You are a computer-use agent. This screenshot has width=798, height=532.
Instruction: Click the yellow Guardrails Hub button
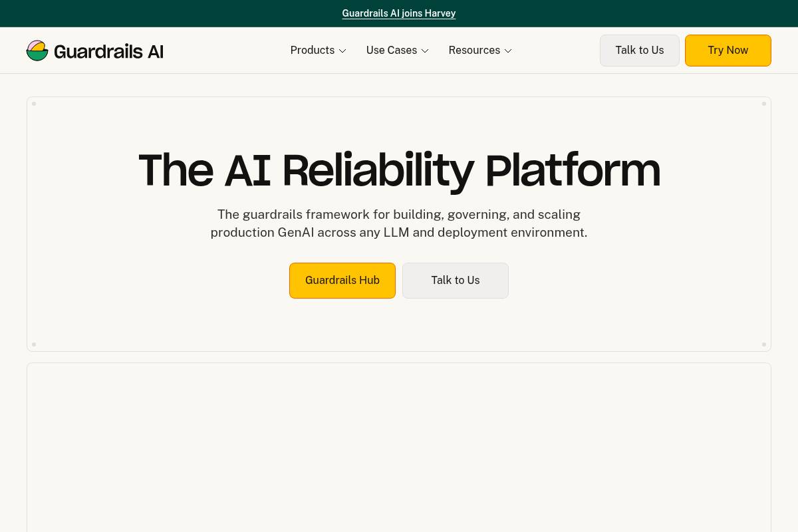pos(342,281)
